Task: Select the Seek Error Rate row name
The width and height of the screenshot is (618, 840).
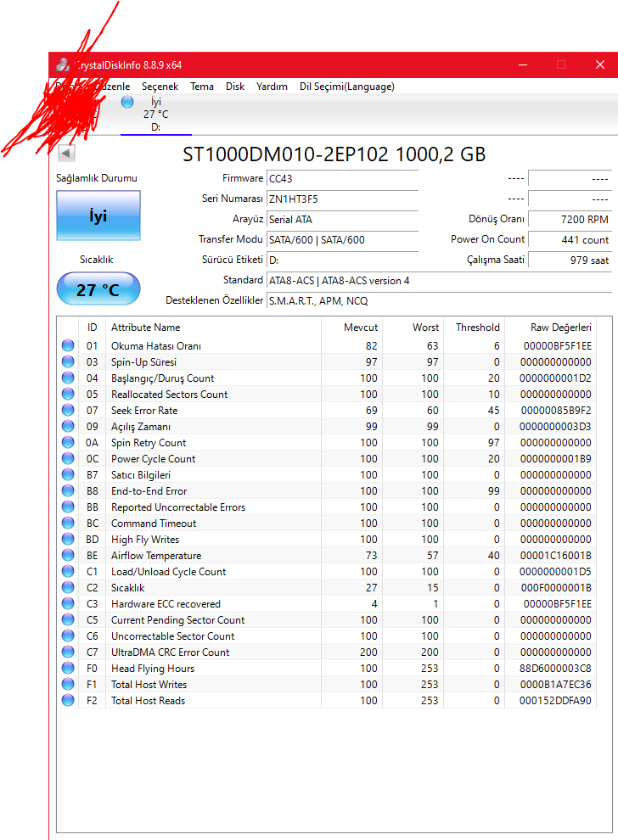Action: pos(144,411)
